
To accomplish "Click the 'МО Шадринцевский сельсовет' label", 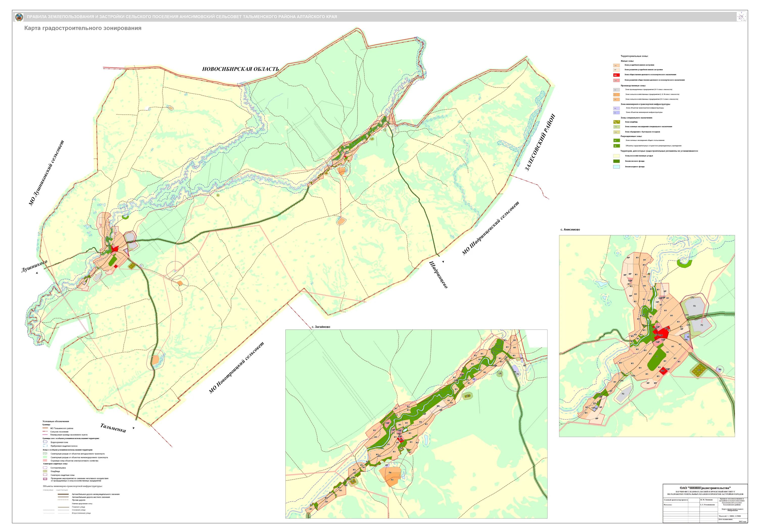I will [491, 228].
